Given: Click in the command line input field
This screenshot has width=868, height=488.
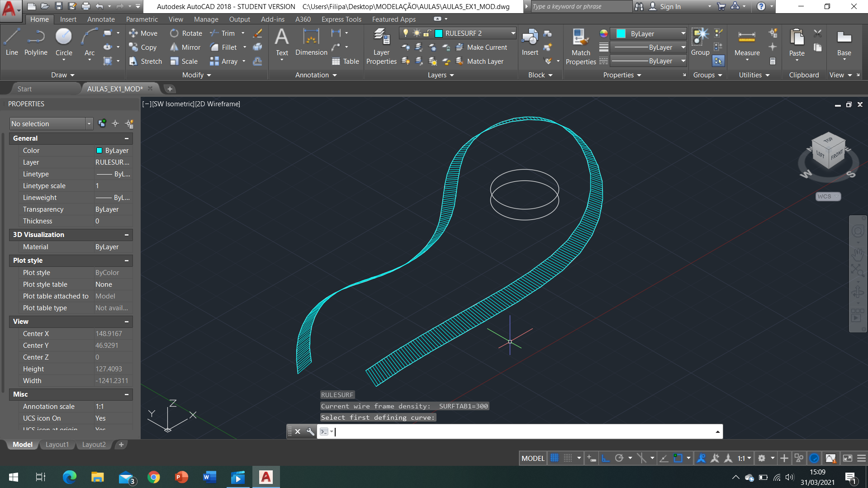Looking at the screenshot, I should point(520,431).
